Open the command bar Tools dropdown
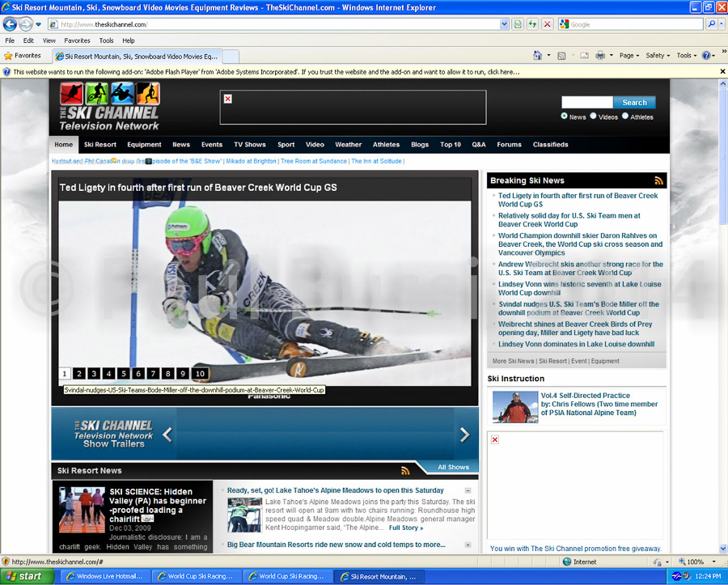Viewport: 728px width, 585px height. click(686, 56)
